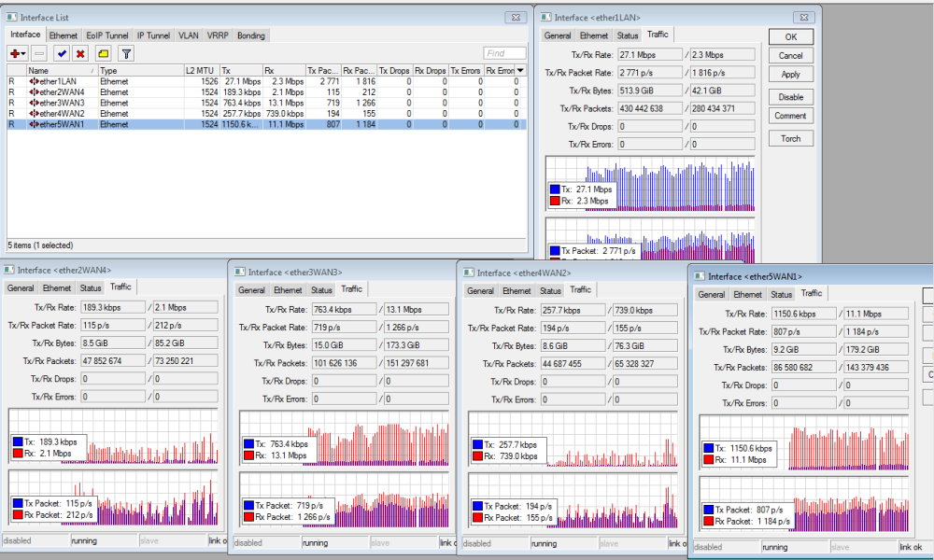The height and width of the screenshot is (560, 934).
Task: Click Rx Bytes field 179.2 GiB in ether5WAN1
Action: [x=876, y=349]
